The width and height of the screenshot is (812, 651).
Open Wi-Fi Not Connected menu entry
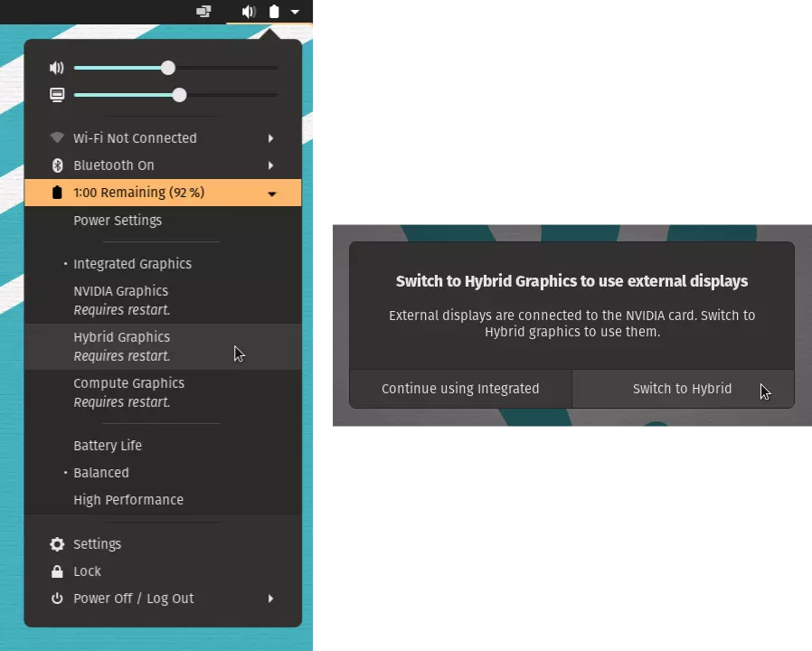coord(163,138)
